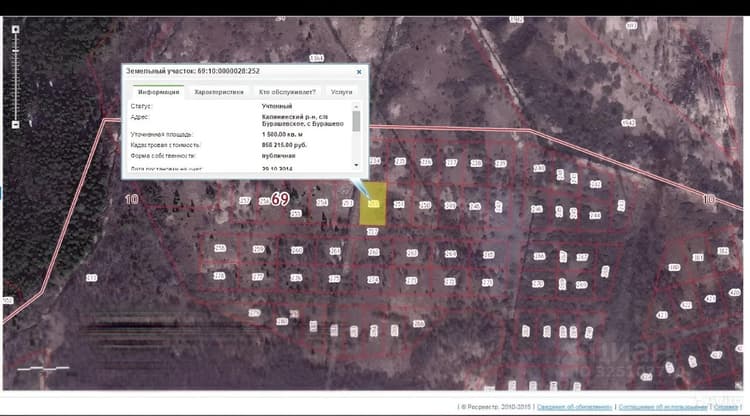
Task: Click the area value 1 500.00 кв. м
Action: 282,134
